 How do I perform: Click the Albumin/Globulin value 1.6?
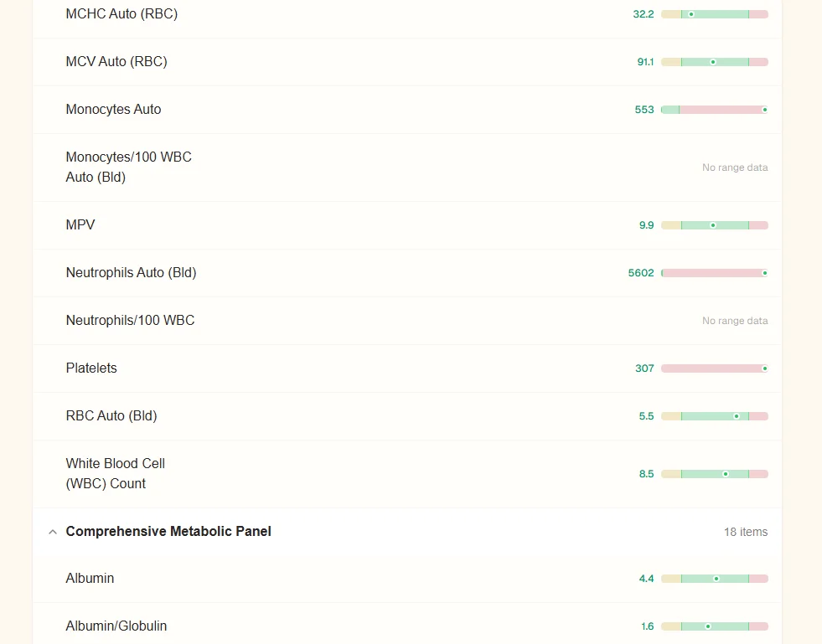[x=648, y=626]
